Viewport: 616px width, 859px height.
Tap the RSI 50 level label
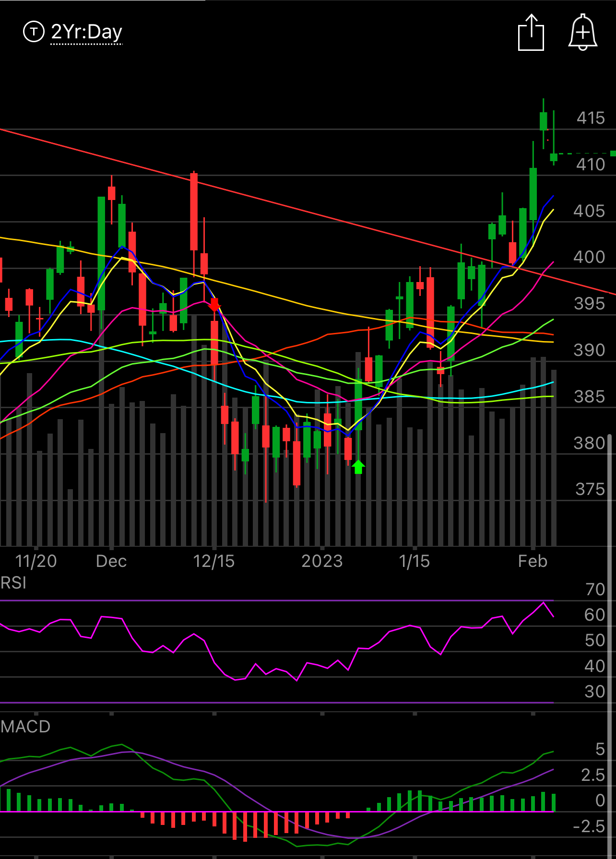[595, 640]
